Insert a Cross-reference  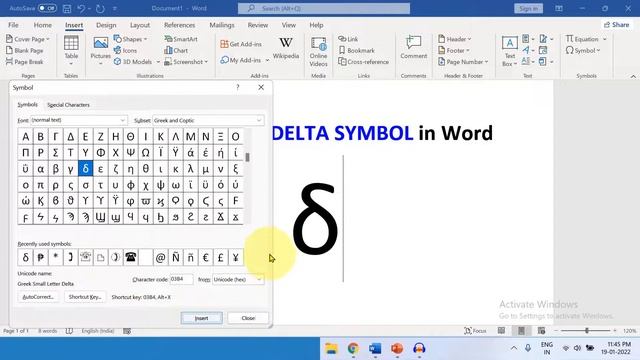[364, 62]
